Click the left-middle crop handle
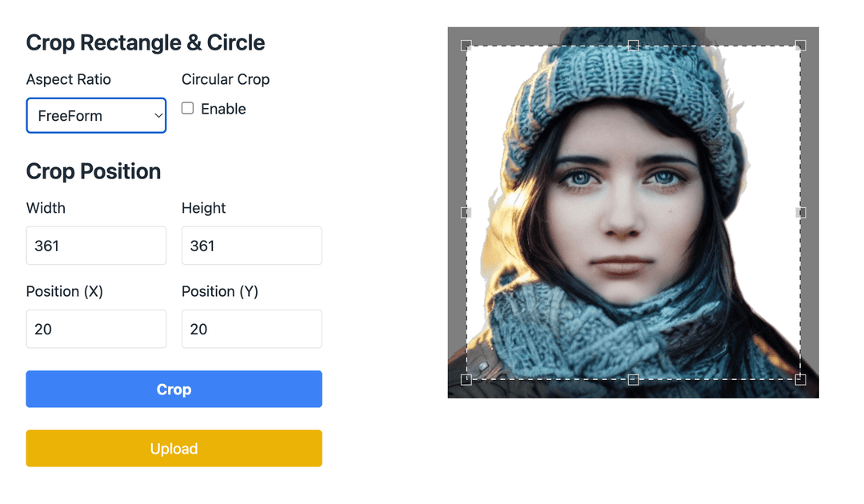 (x=466, y=212)
